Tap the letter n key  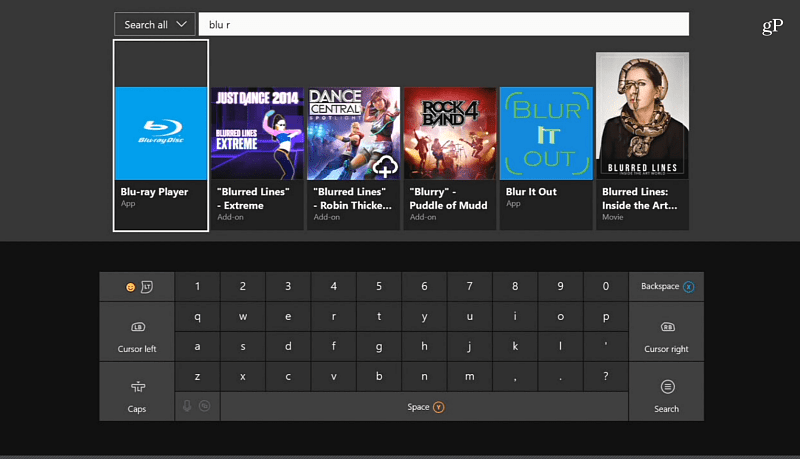tap(424, 377)
